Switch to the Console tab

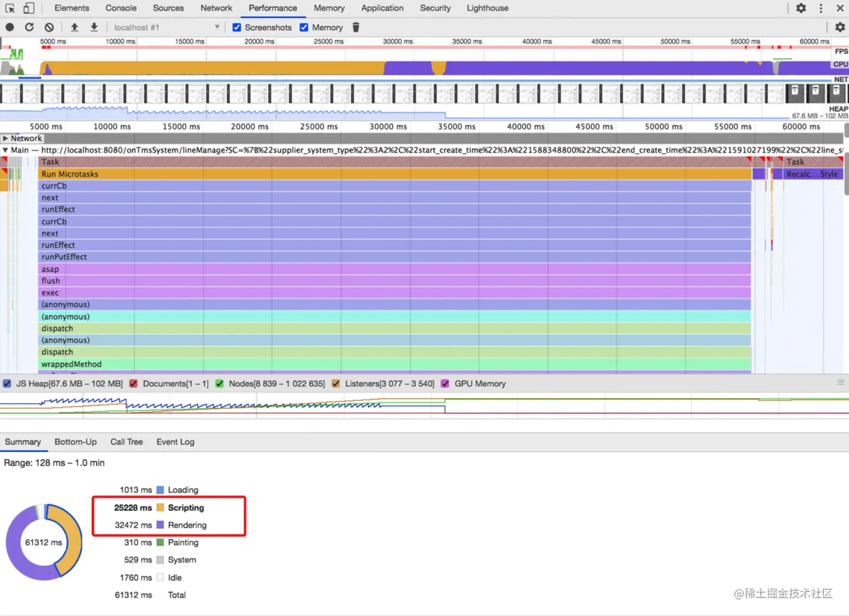click(121, 8)
